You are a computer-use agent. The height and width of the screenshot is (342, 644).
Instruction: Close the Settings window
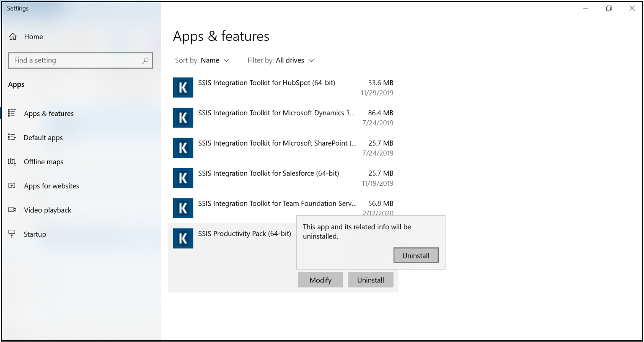[632, 8]
